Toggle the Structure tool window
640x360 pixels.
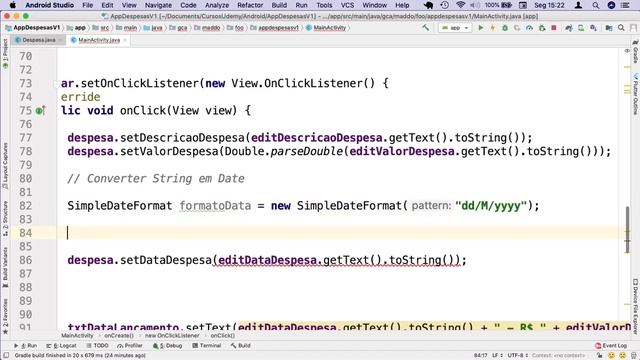pos(5,218)
